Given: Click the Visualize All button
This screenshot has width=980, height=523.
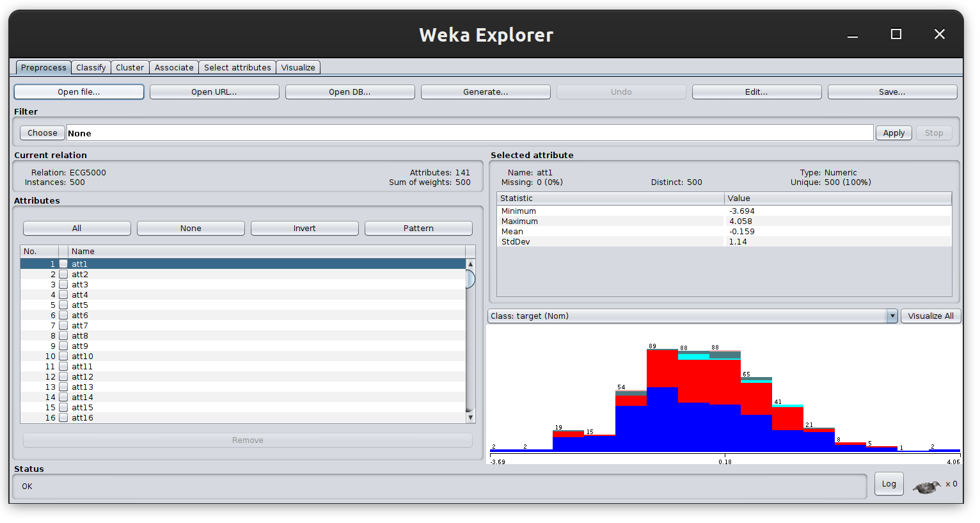Looking at the screenshot, I should click(x=931, y=316).
